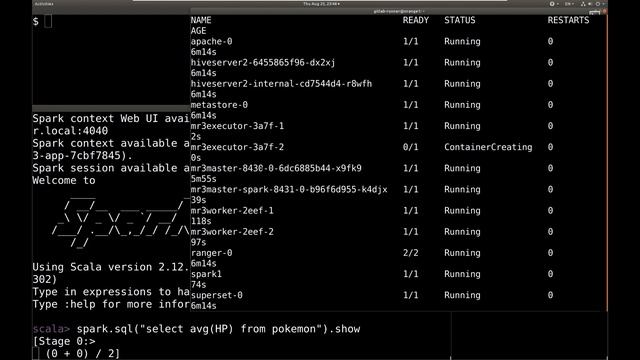Image resolution: width=640 pixels, height=360 pixels.
Task: Click the 5m55s age value
Action: click(203, 179)
